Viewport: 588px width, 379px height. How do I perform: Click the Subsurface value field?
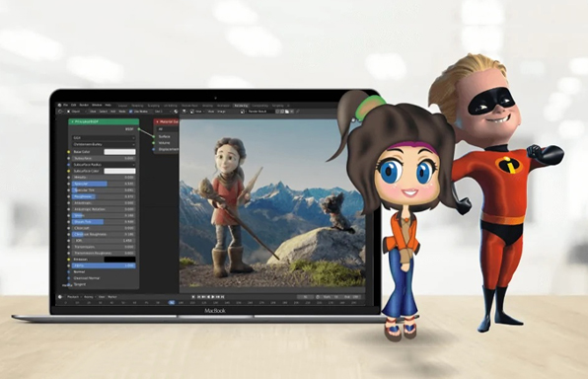[104, 158]
